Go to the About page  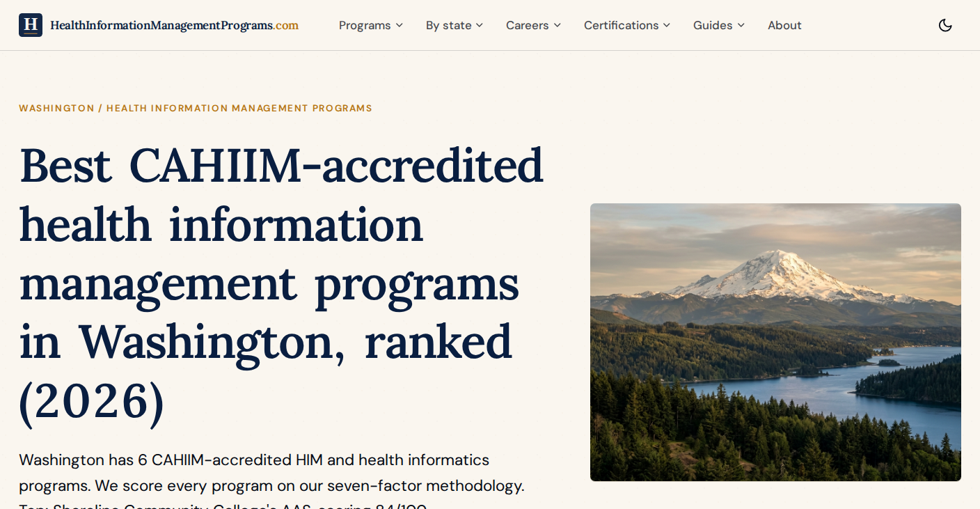(784, 25)
